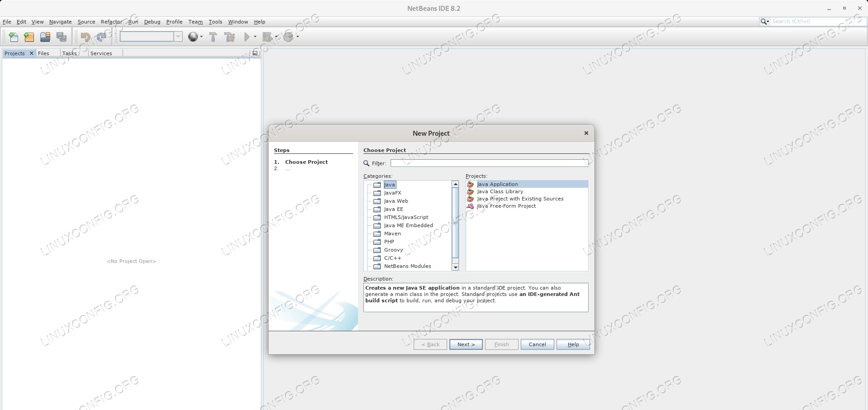Click the Filter input field
The width and height of the screenshot is (868, 410).
(x=490, y=163)
